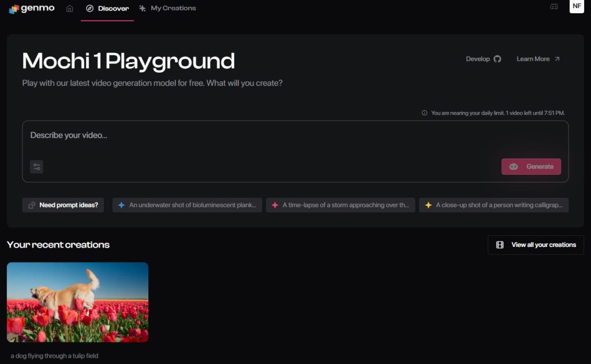
Task: Open the video settings sliders icon
Action: click(x=36, y=167)
